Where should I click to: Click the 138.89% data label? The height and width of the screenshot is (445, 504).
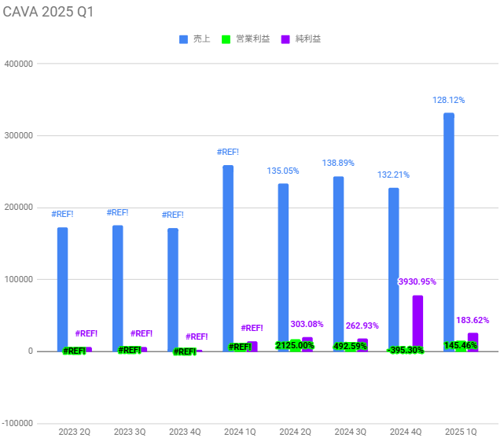(x=338, y=164)
